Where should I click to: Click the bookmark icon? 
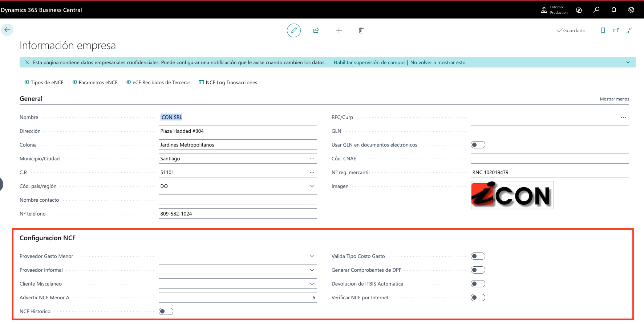(603, 30)
